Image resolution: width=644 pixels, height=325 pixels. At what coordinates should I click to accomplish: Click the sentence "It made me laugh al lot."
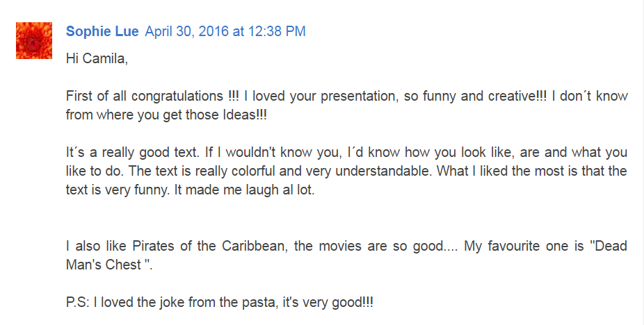click(244, 190)
